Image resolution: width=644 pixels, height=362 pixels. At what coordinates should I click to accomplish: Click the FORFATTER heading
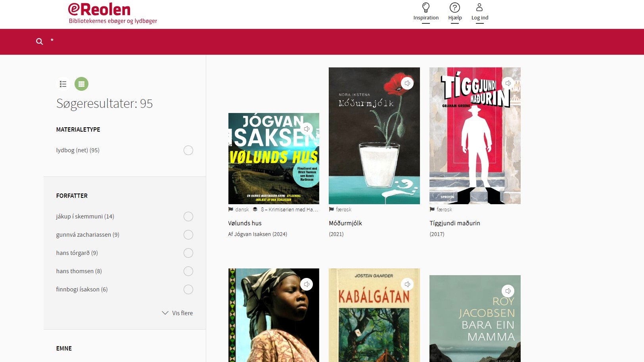pos(72,196)
